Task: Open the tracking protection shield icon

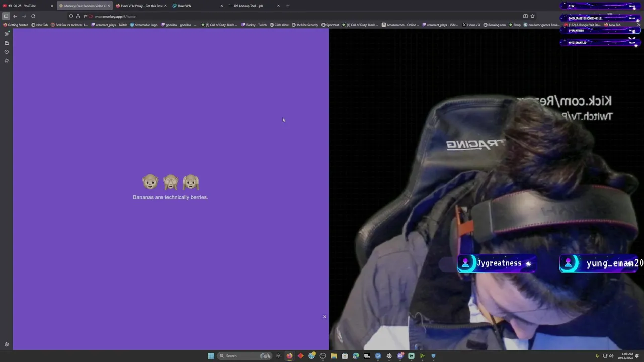Action: click(x=71, y=16)
